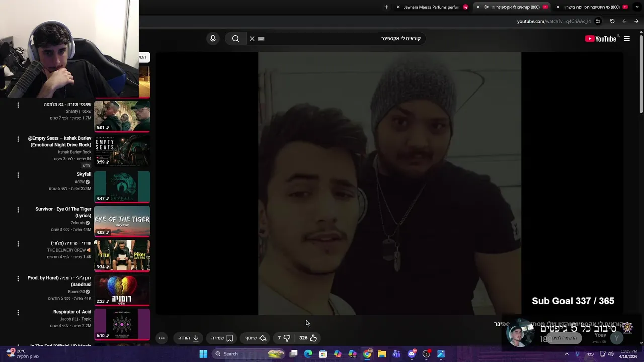644x362 pixels.
Task: Visit the 7clouds channel name
Action: [x=77, y=223]
